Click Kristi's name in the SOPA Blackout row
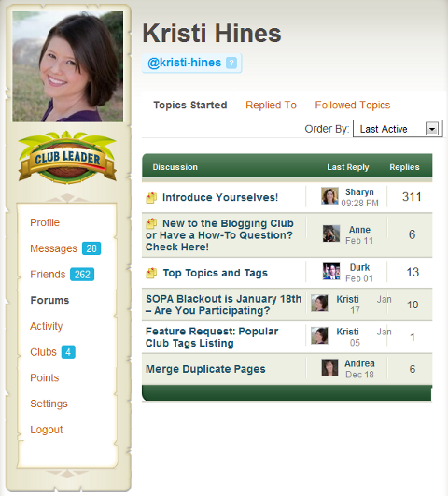Screen dimensions: 448x496 click(347, 299)
